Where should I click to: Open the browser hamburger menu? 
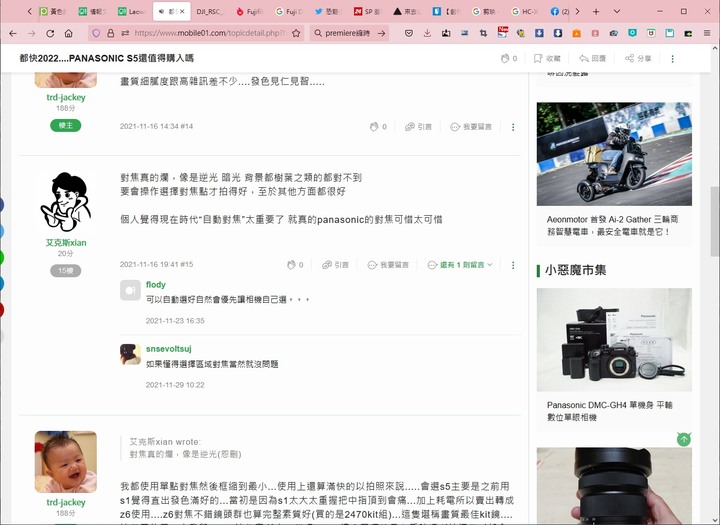(x=707, y=33)
